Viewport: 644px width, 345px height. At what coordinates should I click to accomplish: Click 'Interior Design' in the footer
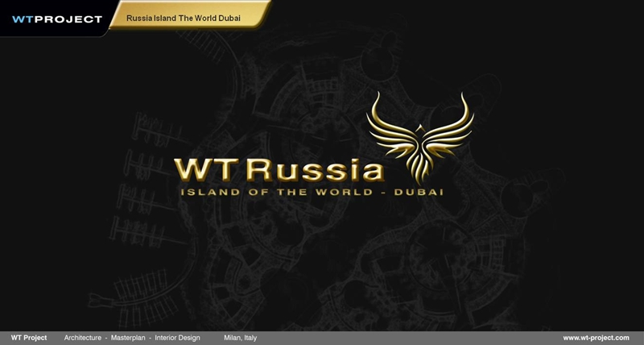(177, 338)
